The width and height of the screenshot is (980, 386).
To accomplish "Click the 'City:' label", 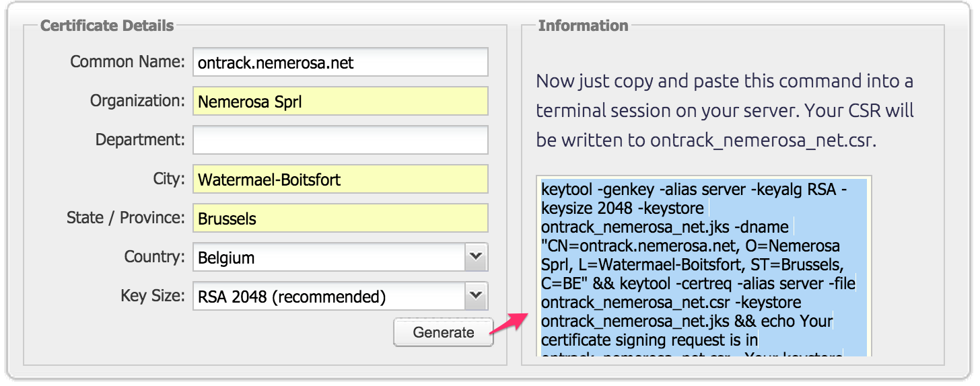I will (x=168, y=179).
